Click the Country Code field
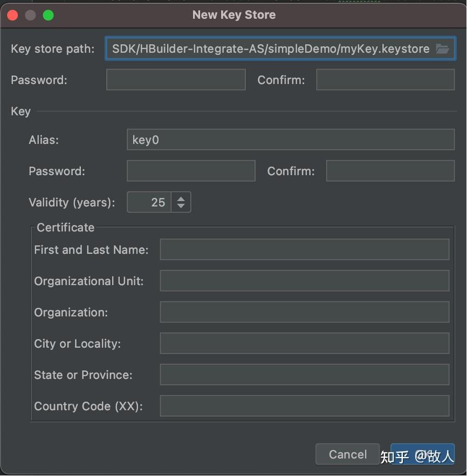 click(x=304, y=406)
